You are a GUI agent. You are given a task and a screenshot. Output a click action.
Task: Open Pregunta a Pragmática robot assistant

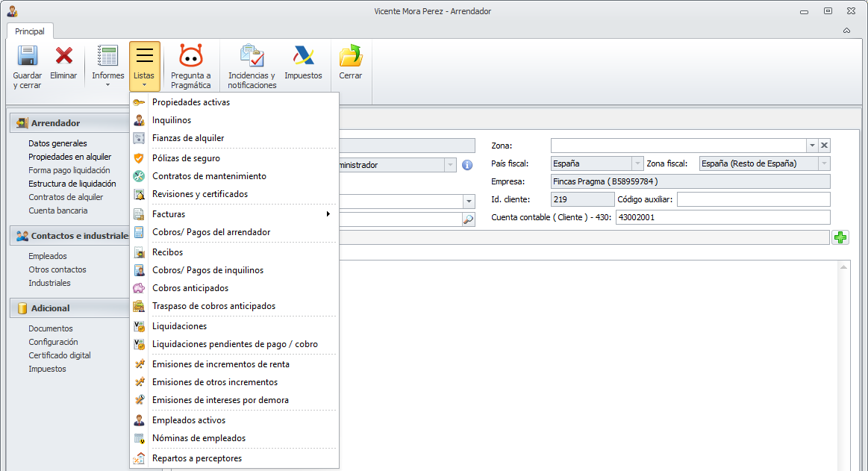click(x=191, y=57)
